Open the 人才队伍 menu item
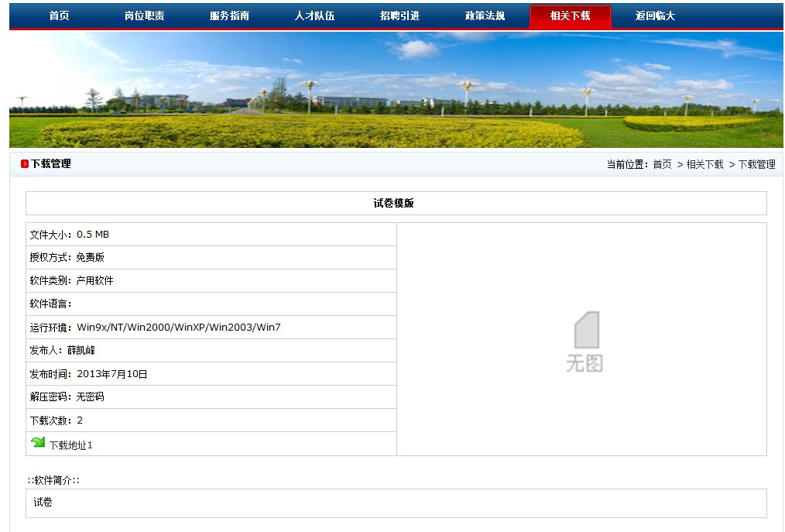Viewport: 785px width, 532px height. click(314, 15)
